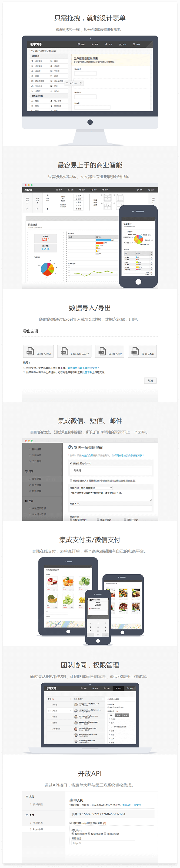This screenshot has height=868, width=180.
Task: Uncheck the 发送给固定收件人 checkbox
Action: coord(71,463)
